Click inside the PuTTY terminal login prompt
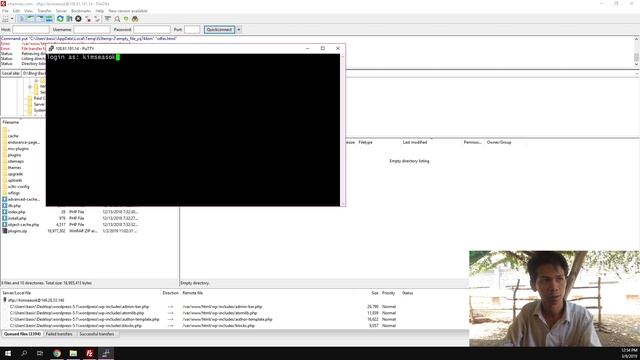The width and height of the screenshot is (640, 360). [84, 57]
